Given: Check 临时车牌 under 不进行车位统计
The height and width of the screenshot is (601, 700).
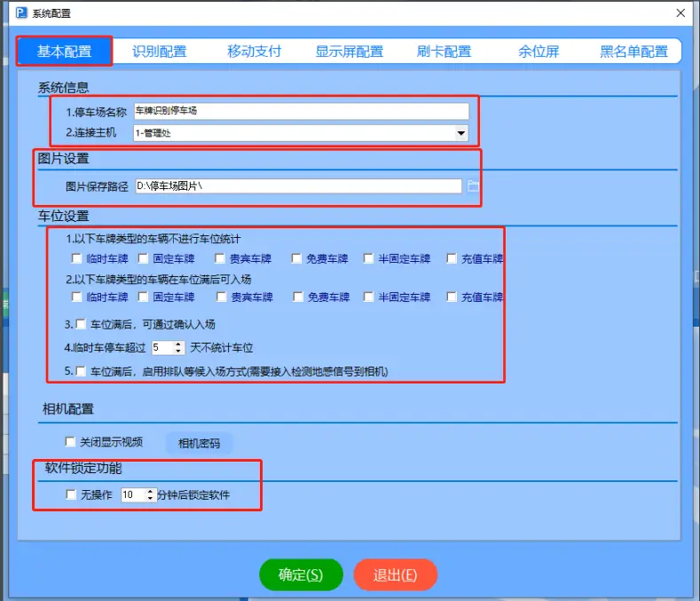Looking at the screenshot, I should [x=77, y=258].
